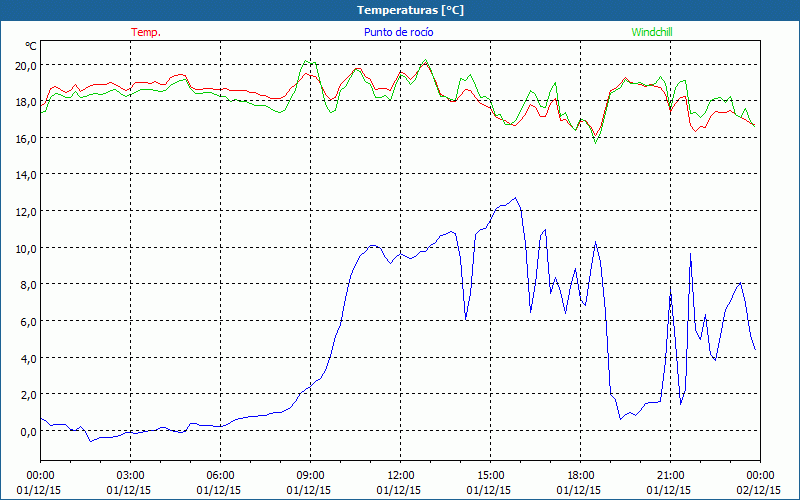Click the 10,0 y-axis value
The image size is (800, 500).
pyautogui.click(x=26, y=248)
